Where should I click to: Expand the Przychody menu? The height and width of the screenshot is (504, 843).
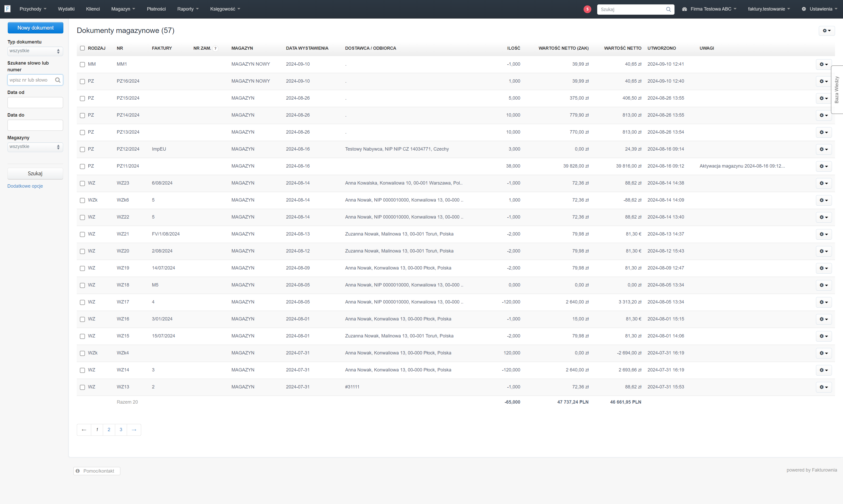tap(33, 9)
